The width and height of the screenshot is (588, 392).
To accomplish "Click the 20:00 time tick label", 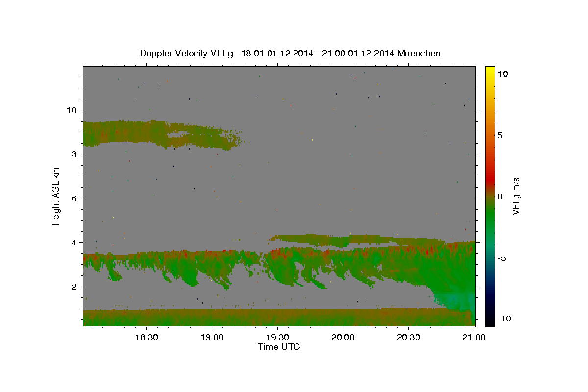I will tap(343, 338).
